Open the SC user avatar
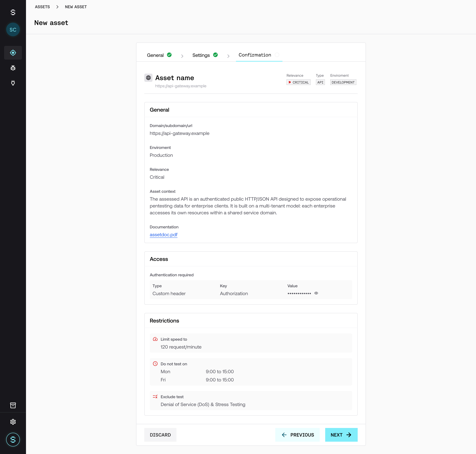The width and height of the screenshot is (476, 454). click(13, 29)
